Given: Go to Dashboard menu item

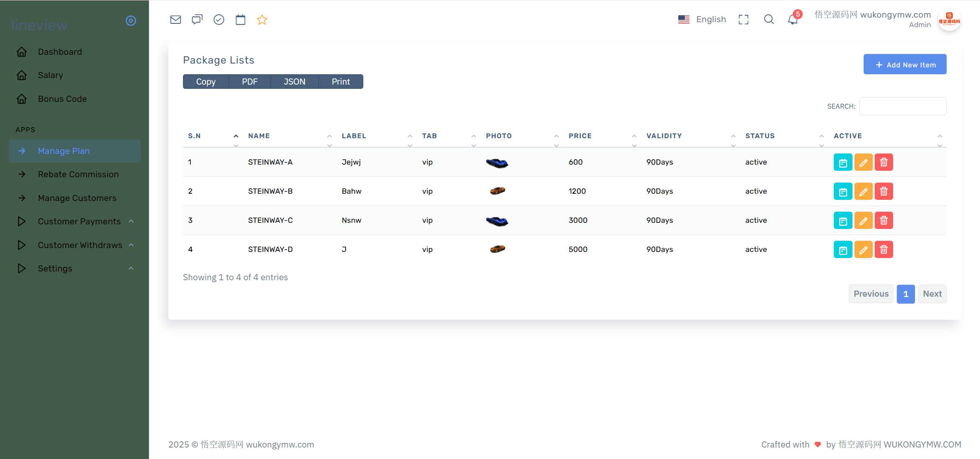Looking at the screenshot, I should coord(60,52).
